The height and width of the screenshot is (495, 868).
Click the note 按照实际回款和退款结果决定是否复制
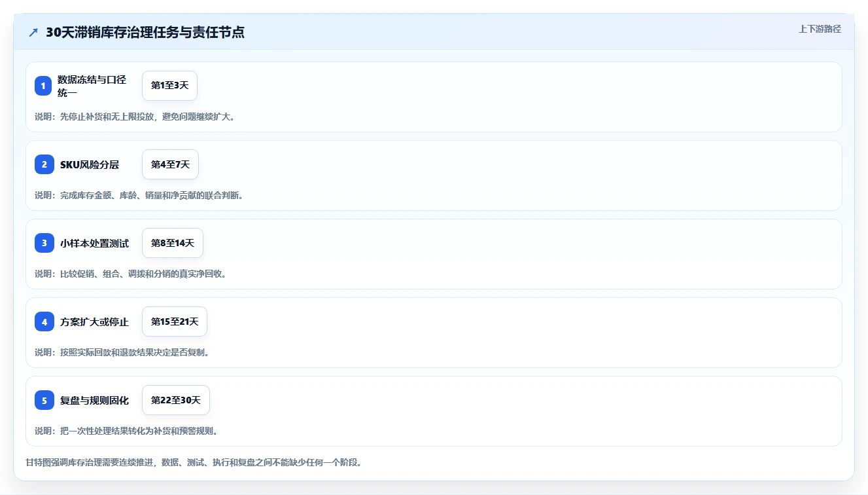[x=122, y=352]
